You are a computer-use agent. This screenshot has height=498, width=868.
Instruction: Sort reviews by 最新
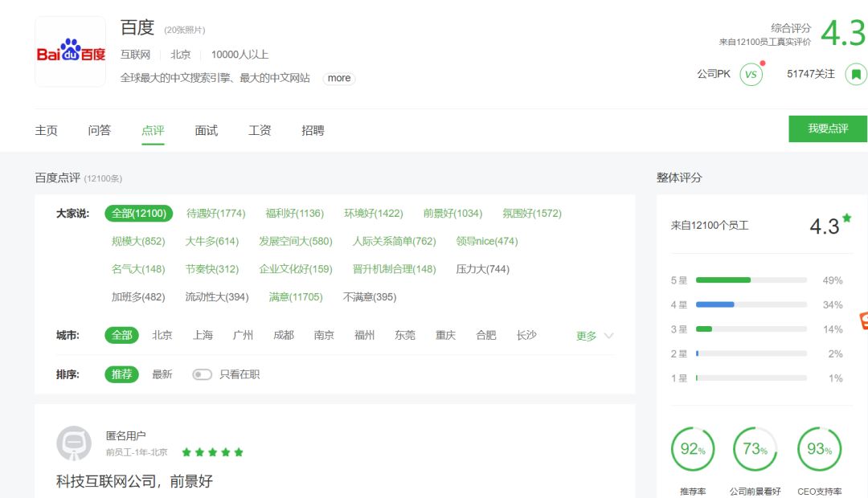pos(162,374)
